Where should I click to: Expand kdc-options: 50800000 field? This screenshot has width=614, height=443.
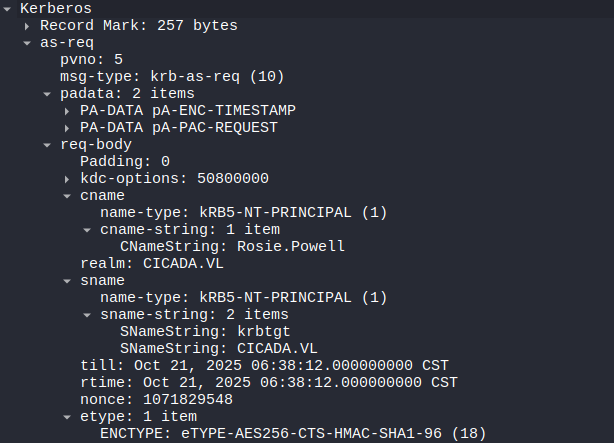click(67, 178)
